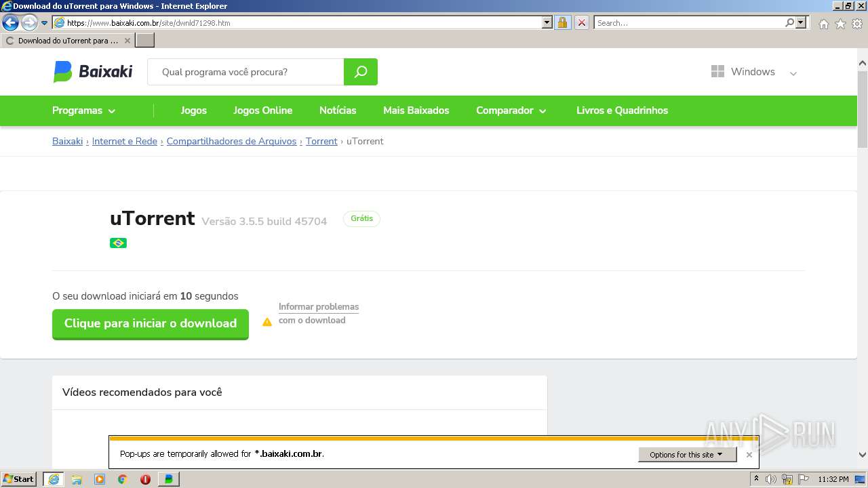
Task: Open the address bar URL dropdown
Action: tap(547, 22)
